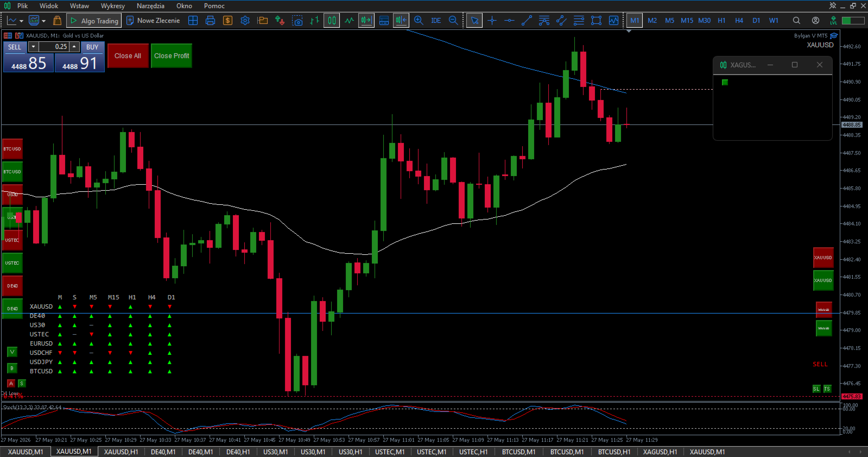The width and height of the screenshot is (868, 457).
Task: Toggle the chart shift button
Action: pyautogui.click(x=401, y=21)
